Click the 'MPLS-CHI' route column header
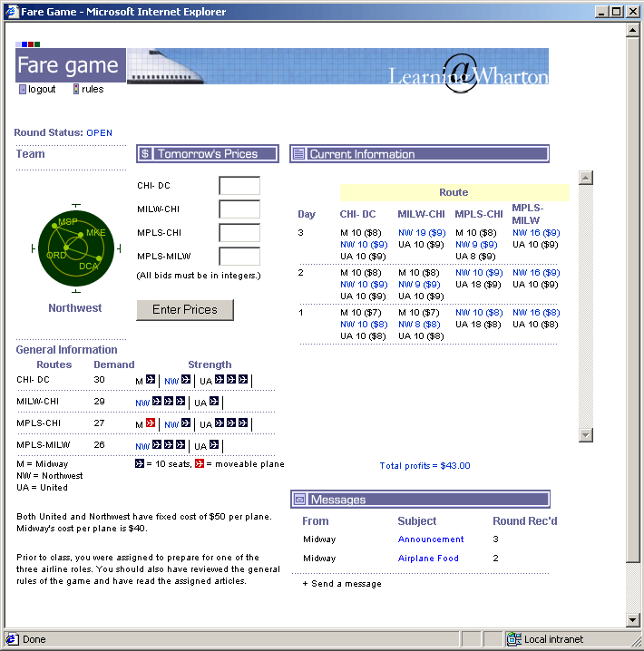This screenshot has height=651, width=644. click(x=479, y=214)
